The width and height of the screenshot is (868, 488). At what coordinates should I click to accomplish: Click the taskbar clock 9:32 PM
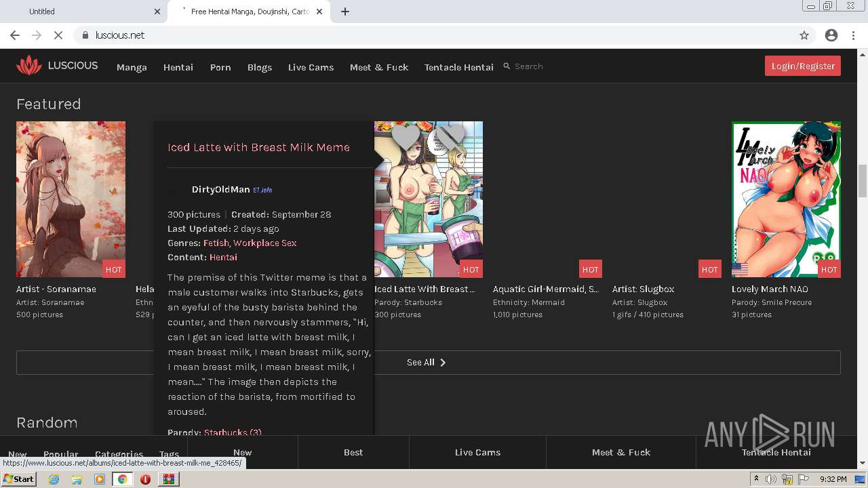(x=833, y=479)
